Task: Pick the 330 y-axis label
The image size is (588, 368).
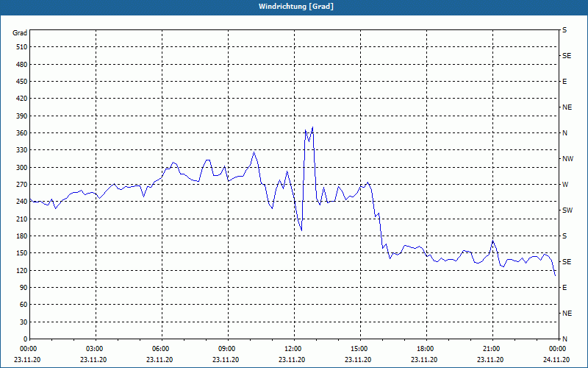Action: [x=22, y=150]
